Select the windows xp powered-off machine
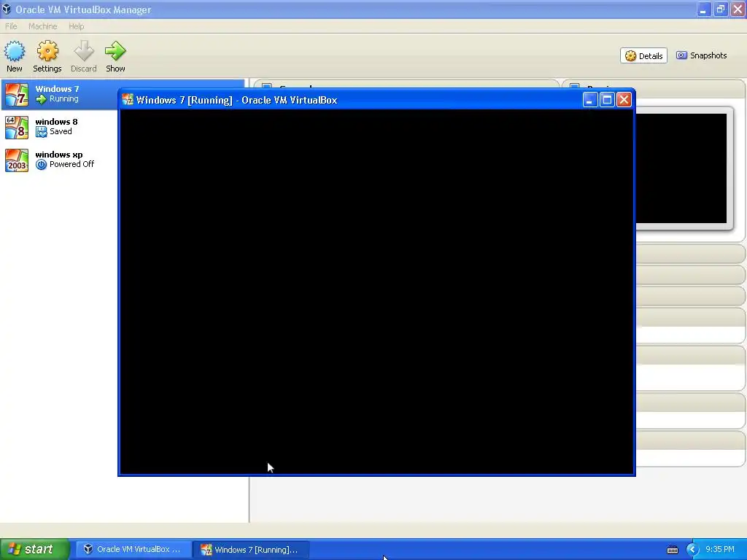This screenshot has width=747, height=560. point(60,160)
